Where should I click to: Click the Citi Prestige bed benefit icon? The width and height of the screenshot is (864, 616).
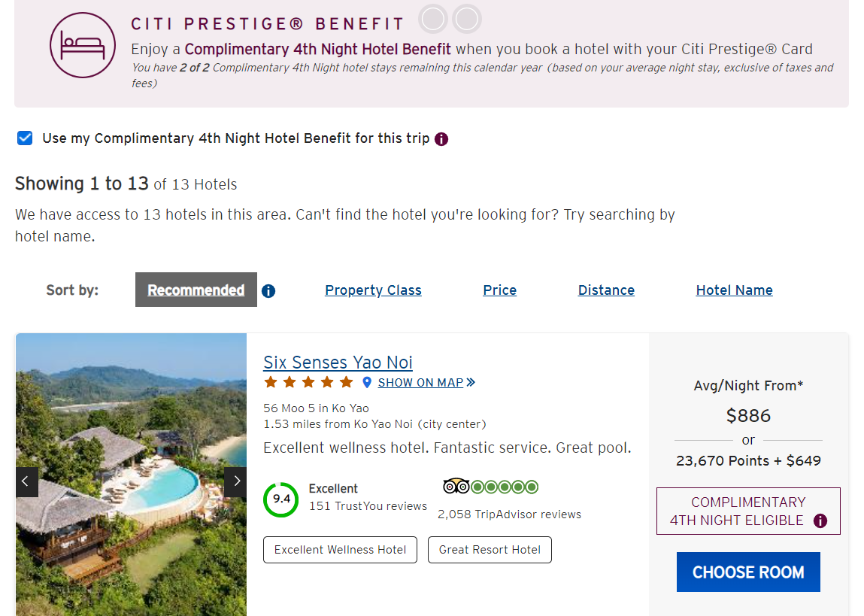(x=83, y=47)
